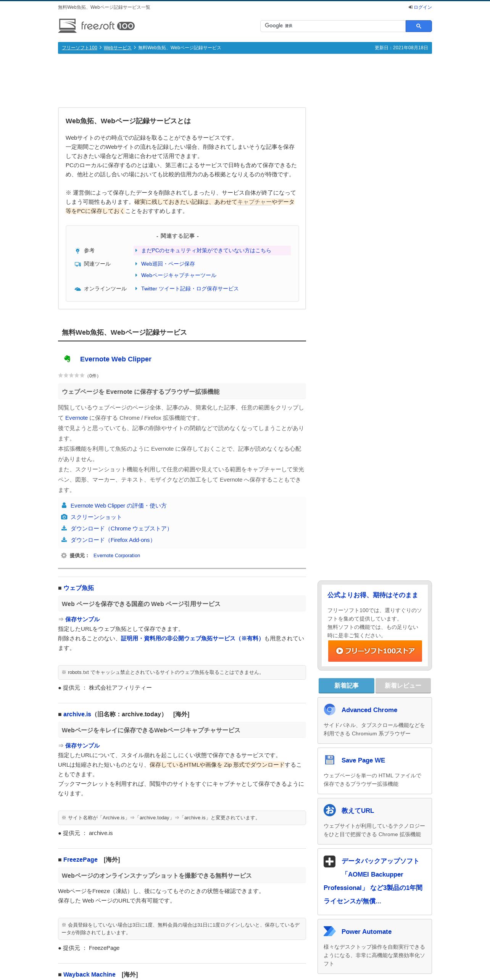Viewport: 490px width, 980px height.
Task: Open PCのセキュリティ対策 link
Action: click(206, 250)
